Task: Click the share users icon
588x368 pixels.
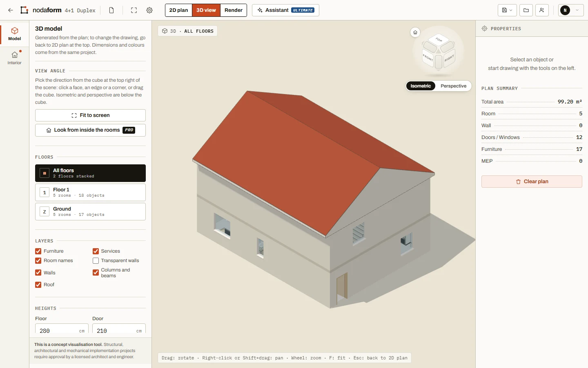Action: click(541, 10)
